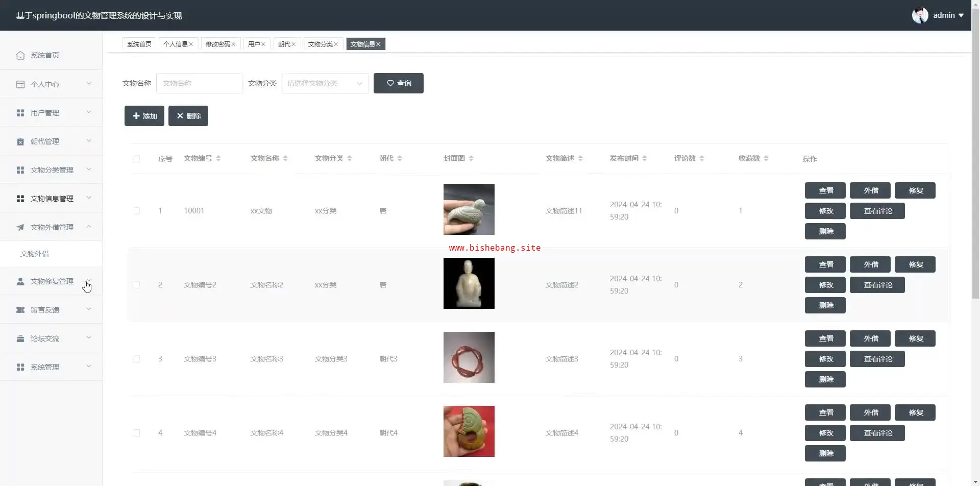980x486 pixels.
Task: Click the 查询 search button
Action: point(399,83)
